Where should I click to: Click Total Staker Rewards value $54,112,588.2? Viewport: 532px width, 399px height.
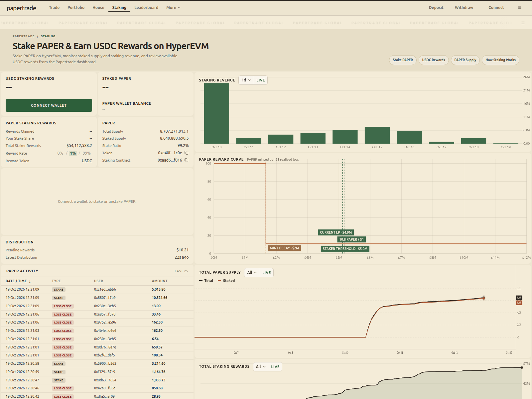[x=79, y=146]
